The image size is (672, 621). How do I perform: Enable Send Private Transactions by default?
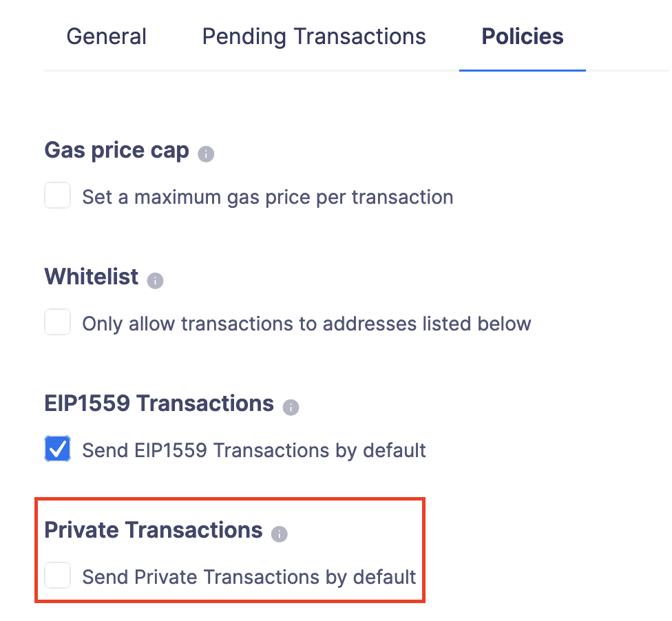pyautogui.click(x=57, y=576)
